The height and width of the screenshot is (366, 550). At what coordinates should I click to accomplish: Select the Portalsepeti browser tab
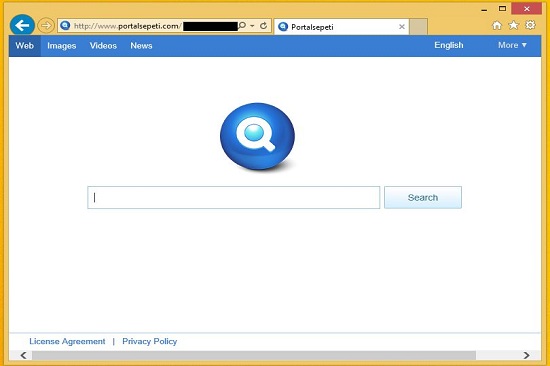point(341,27)
